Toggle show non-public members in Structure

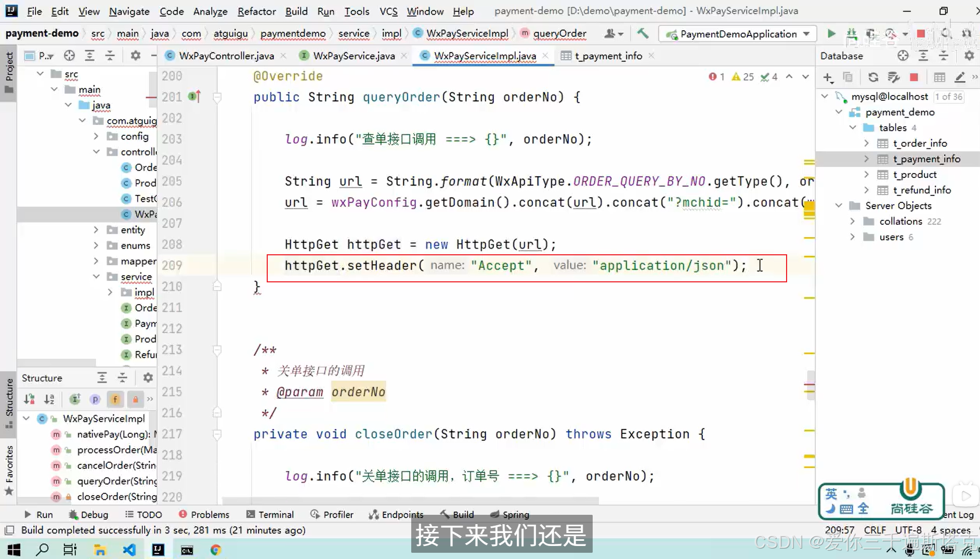135,399
